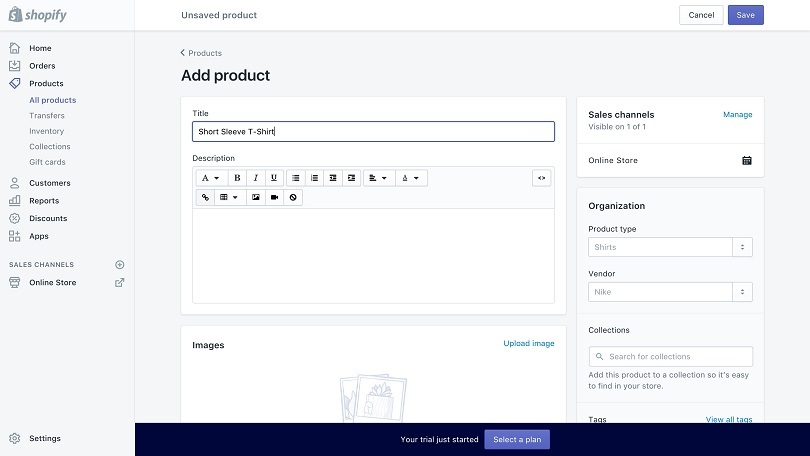Open Gift cards submenu item
Screen dimensions: 810x456
click(x=47, y=162)
